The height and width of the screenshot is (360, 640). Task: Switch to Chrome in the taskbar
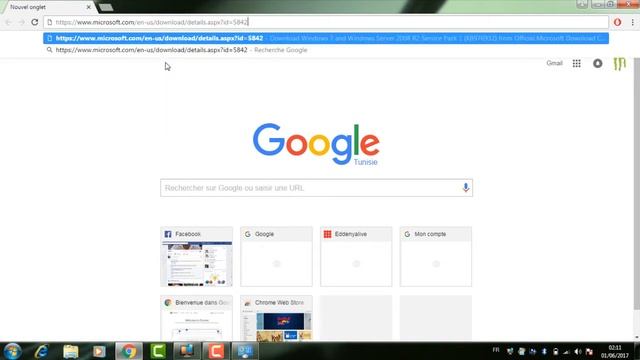129,351
